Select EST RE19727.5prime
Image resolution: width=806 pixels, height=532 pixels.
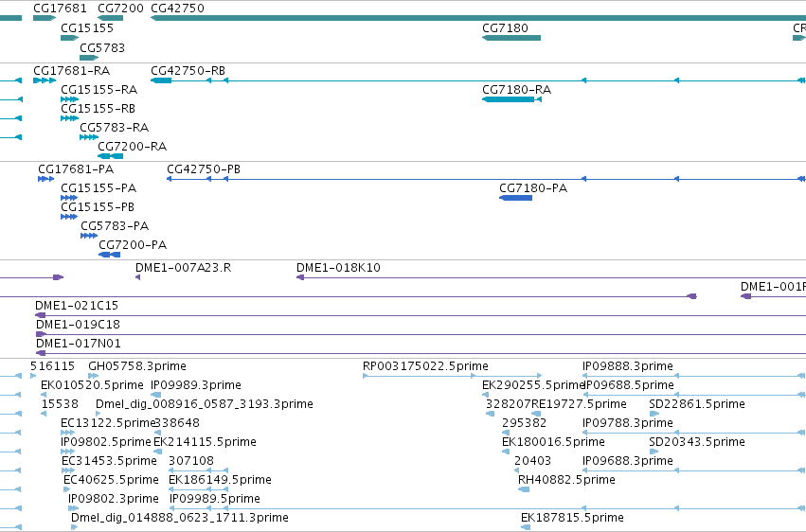click(x=536, y=414)
